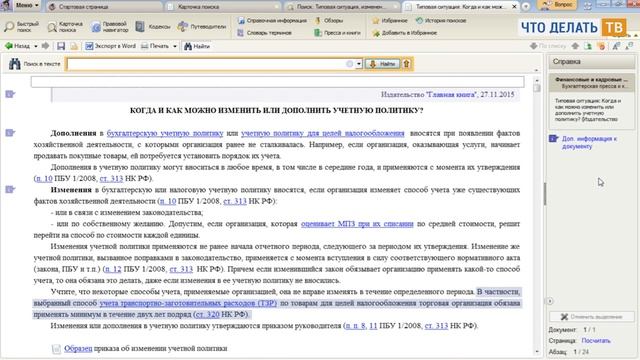This screenshot has height=360, width=640.
Task: Open Образец приказа link
Action: (x=78, y=349)
